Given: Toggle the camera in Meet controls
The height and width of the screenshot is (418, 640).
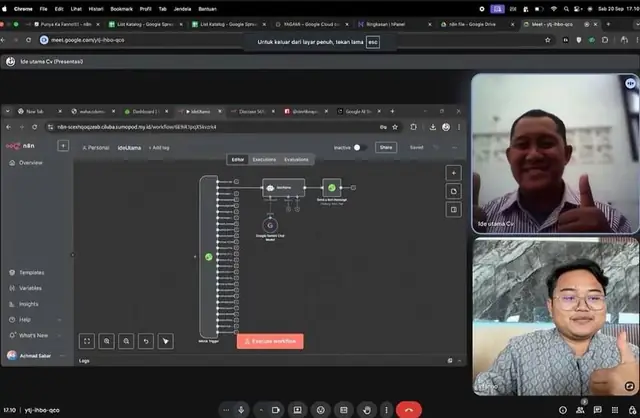Looking at the screenshot, I should point(276,410).
